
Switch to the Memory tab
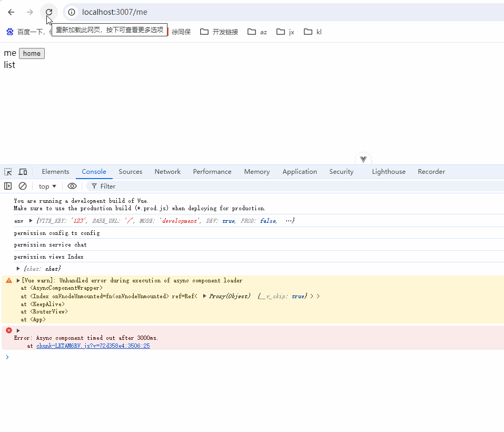[257, 172]
